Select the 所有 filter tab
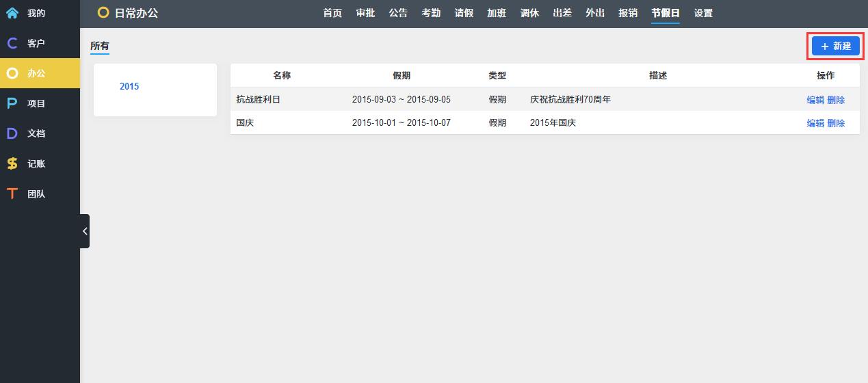 point(100,46)
